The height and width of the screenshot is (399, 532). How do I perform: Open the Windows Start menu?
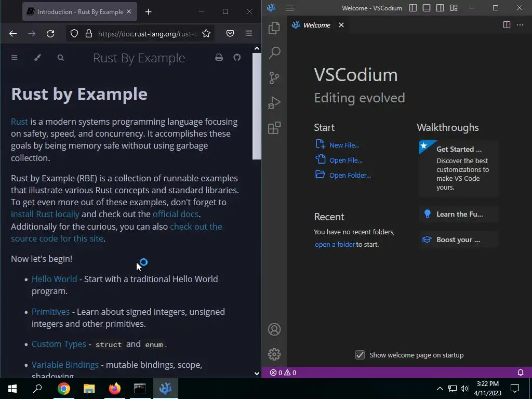point(12,389)
